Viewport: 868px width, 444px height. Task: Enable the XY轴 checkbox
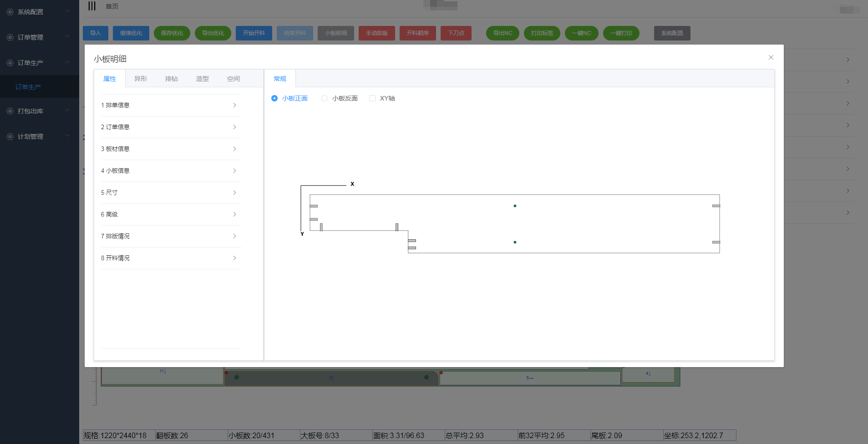[x=372, y=98]
